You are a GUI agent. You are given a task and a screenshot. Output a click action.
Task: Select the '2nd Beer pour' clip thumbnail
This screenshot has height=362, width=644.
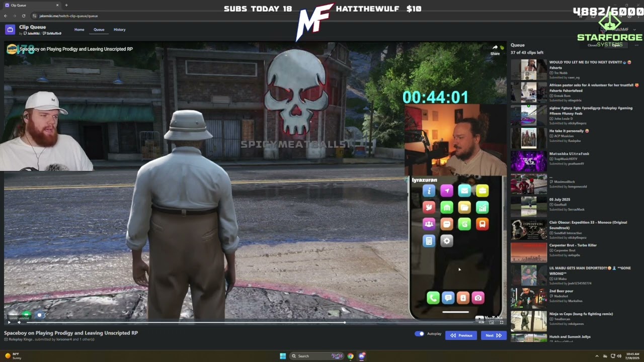coord(529,298)
